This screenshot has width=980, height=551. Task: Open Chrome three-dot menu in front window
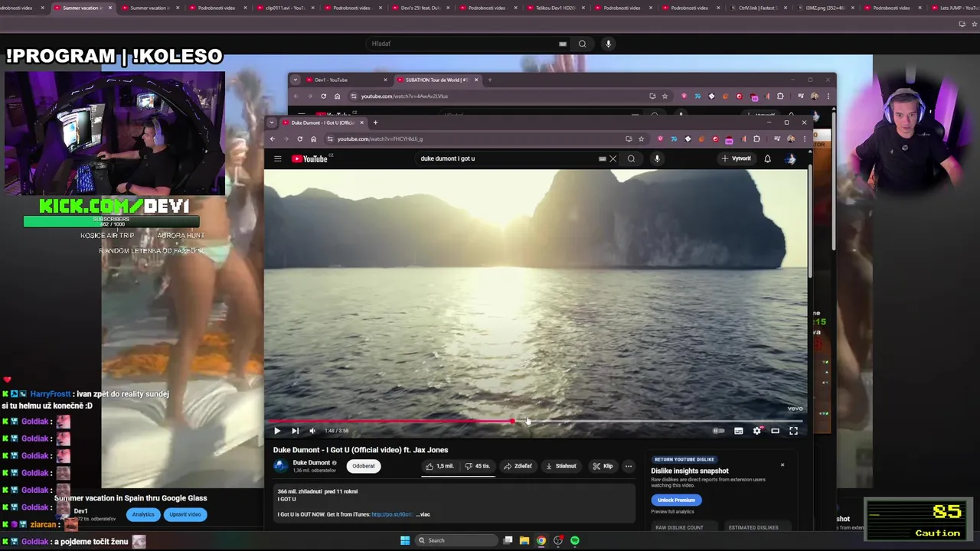(804, 139)
